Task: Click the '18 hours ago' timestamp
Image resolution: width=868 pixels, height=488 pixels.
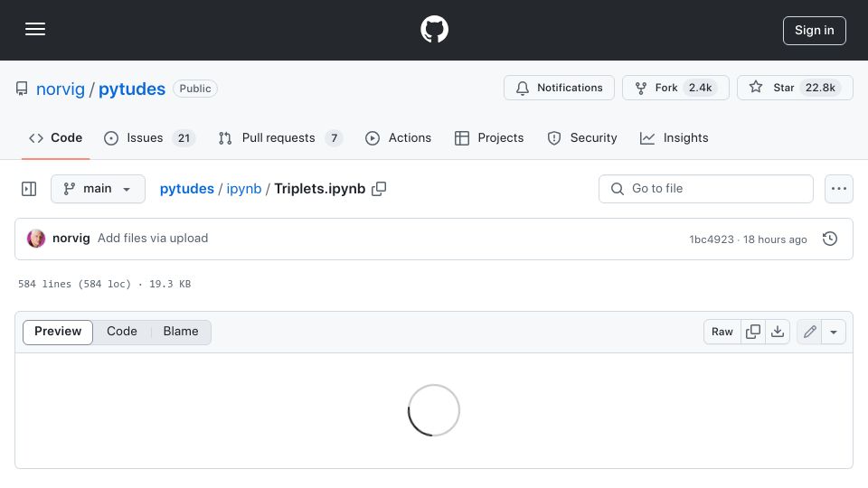Action: [x=775, y=239]
